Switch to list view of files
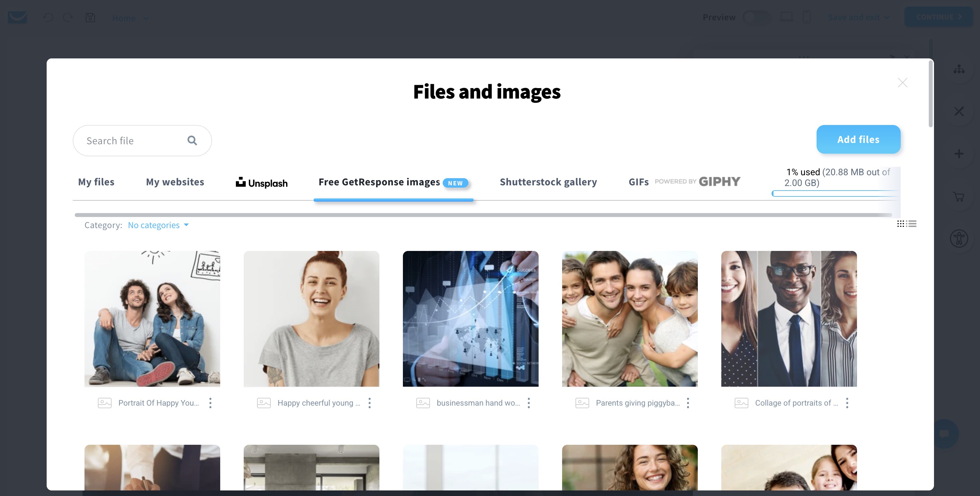The width and height of the screenshot is (980, 496). (x=912, y=224)
